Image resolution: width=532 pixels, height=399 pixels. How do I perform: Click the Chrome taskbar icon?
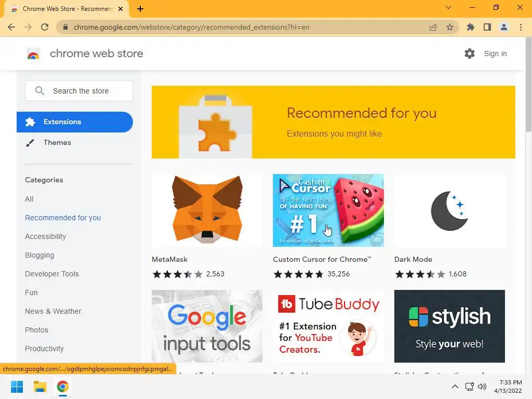63,387
